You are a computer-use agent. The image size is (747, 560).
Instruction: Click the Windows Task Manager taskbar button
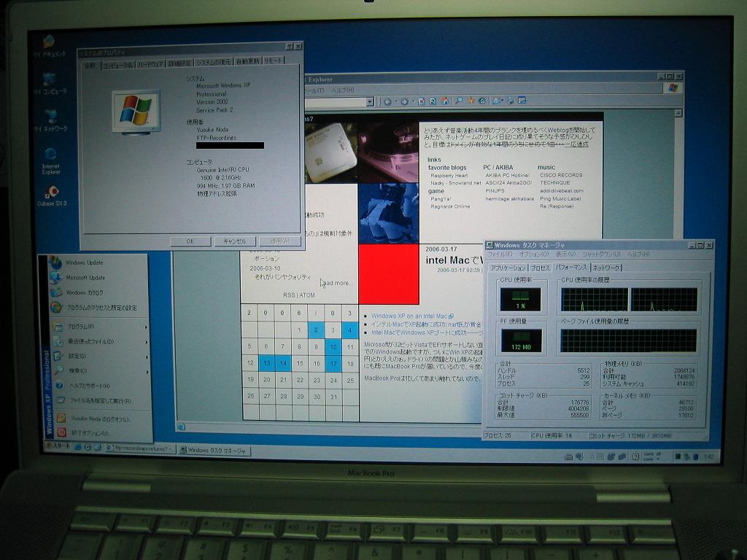tap(214, 451)
